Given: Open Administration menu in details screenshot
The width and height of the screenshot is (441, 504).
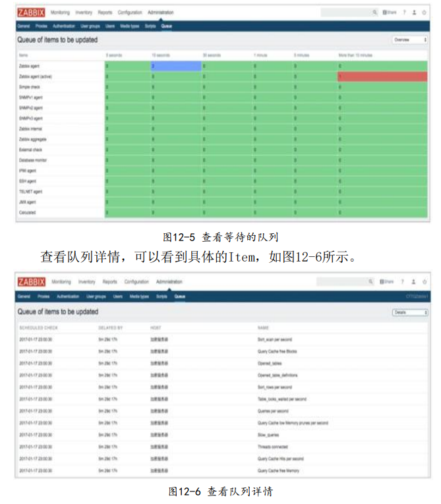Looking at the screenshot, I should coord(169,281).
